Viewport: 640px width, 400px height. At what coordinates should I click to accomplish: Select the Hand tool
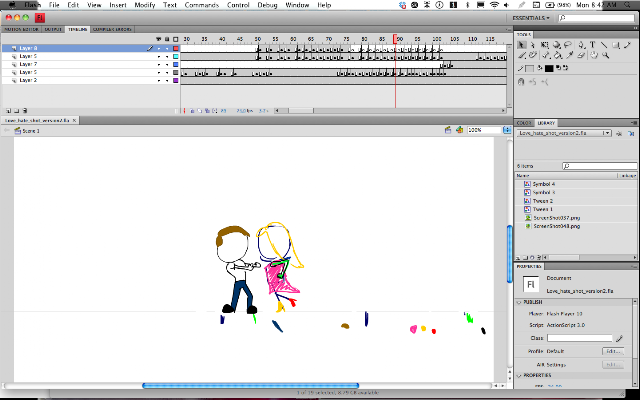[x=594, y=55]
